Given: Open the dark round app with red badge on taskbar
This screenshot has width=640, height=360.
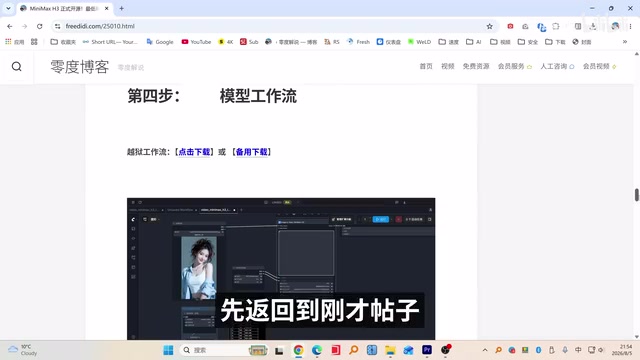Looking at the screenshot, I should pos(445,350).
